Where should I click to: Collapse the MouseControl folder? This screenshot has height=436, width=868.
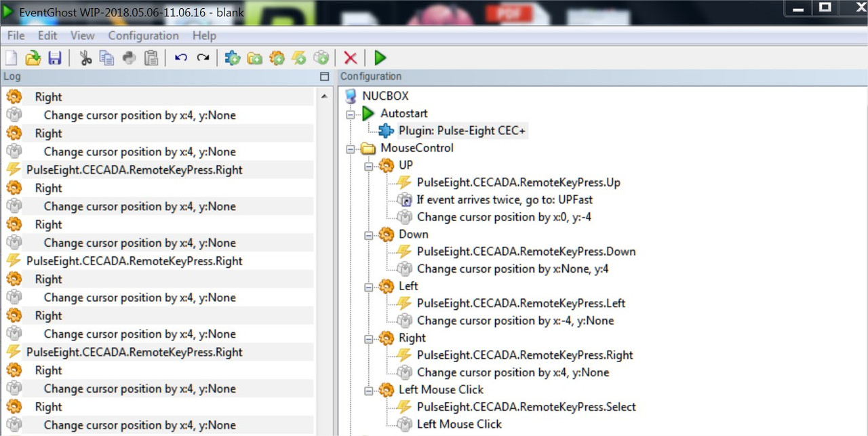coord(351,148)
